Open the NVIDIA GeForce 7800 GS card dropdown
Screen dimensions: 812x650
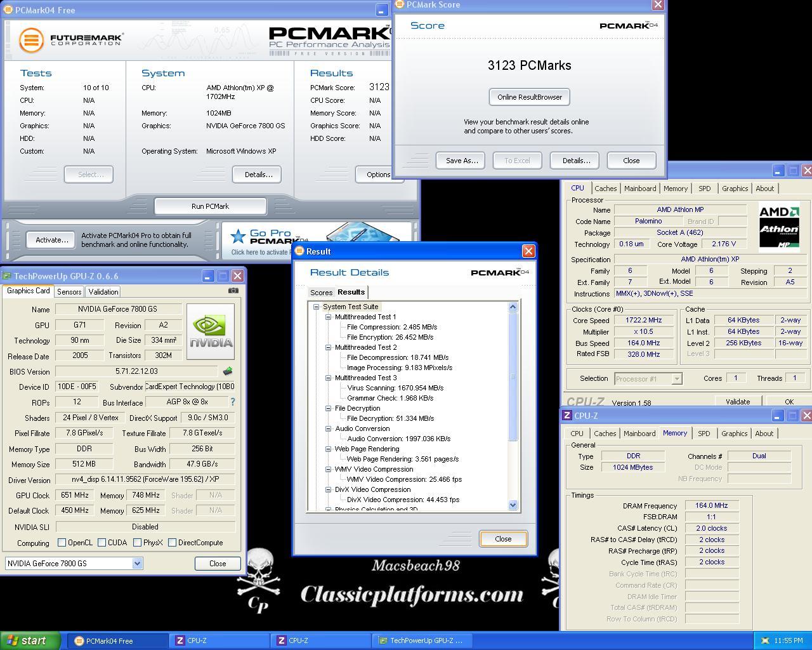(137, 564)
